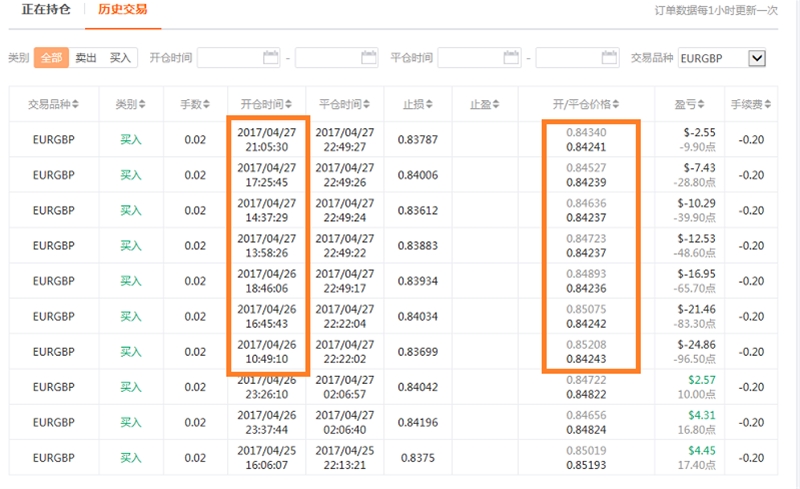This screenshot has height=489, width=800.
Task: Select the 全部 category filter
Action: [x=52, y=58]
